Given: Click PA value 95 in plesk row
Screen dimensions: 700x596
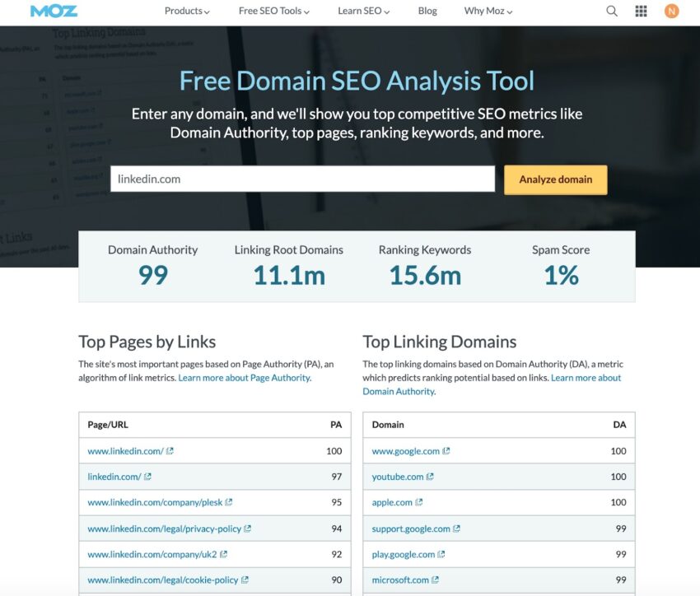Looking at the screenshot, I should [337, 502].
